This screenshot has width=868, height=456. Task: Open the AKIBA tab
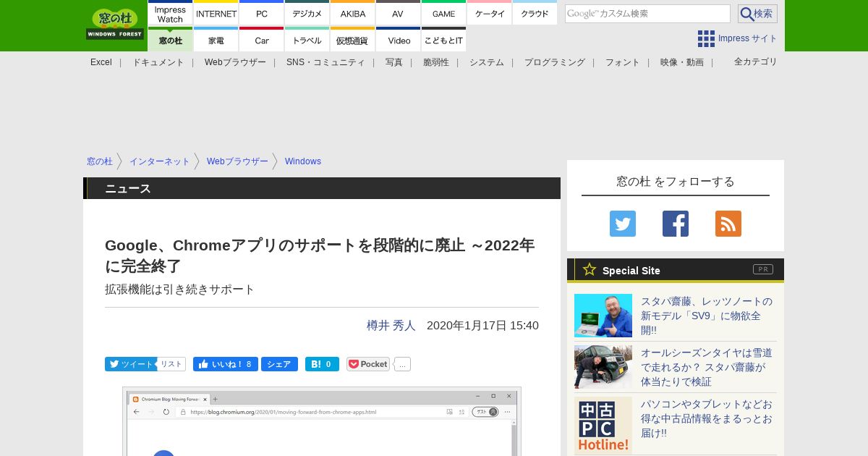tap(353, 13)
